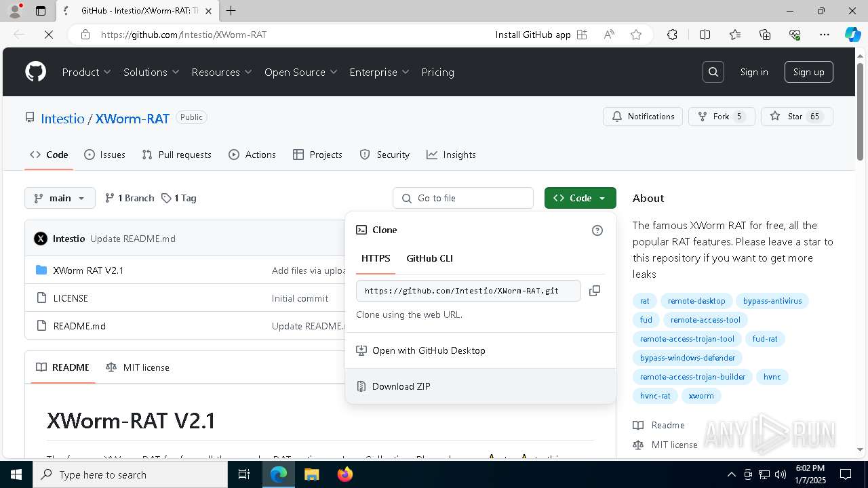Stop page loading in browser toolbar
868x488 pixels.
click(49, 35)
